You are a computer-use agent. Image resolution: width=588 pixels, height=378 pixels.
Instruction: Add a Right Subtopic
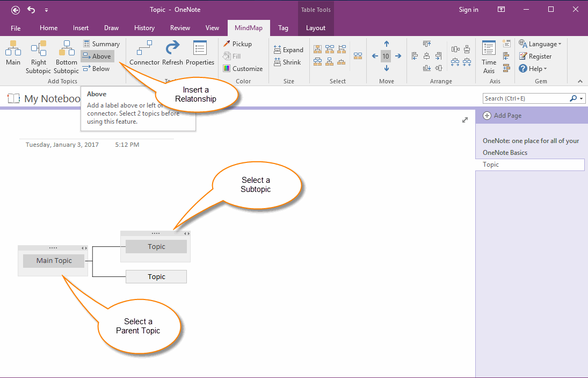pos(38,57)
